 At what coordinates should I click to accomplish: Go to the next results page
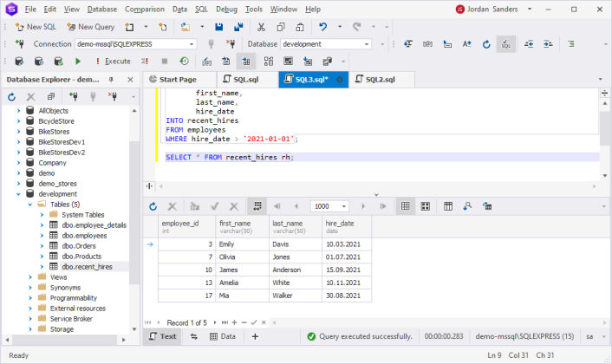pyautogui.click(x=363, y=206)
